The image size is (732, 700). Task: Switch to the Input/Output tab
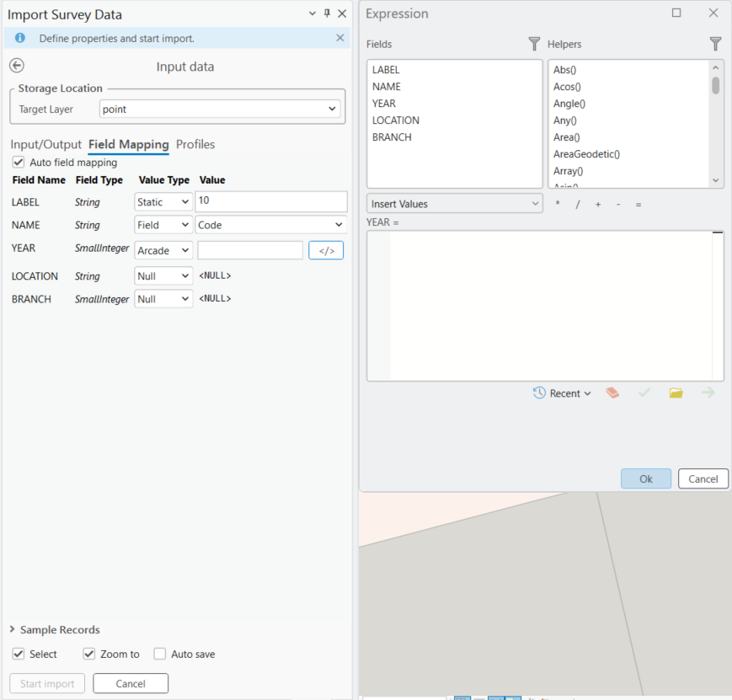pos(45,144)
